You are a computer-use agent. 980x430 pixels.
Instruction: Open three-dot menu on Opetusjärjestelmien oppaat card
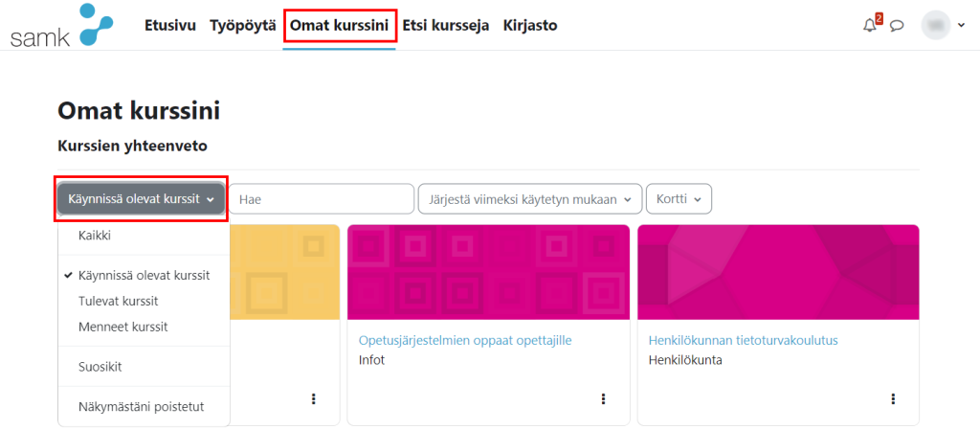[603, 398]
